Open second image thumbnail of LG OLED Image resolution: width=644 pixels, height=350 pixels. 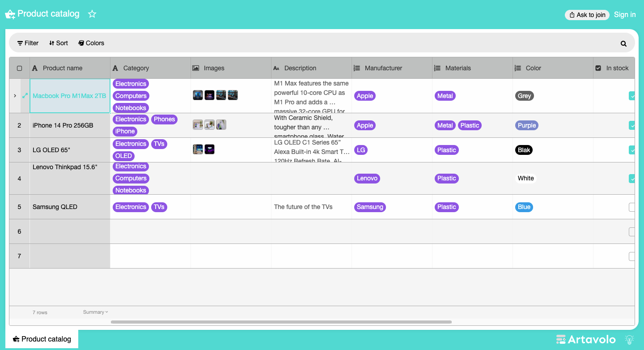209,149
